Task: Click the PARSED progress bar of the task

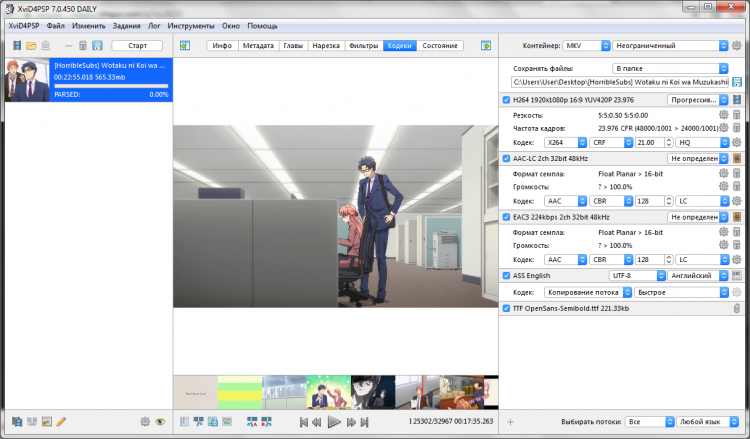Action: (111, 86)
